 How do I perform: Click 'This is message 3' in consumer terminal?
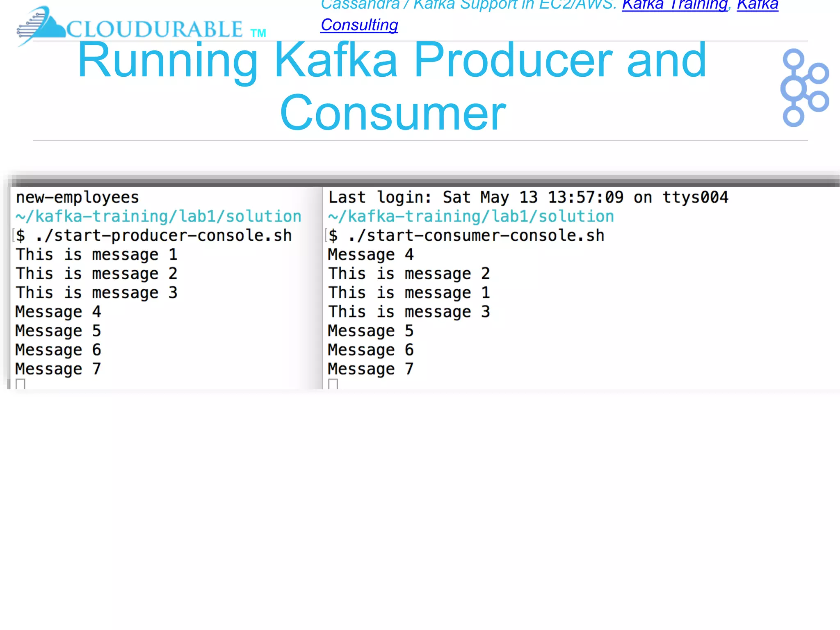coord(409,312)
